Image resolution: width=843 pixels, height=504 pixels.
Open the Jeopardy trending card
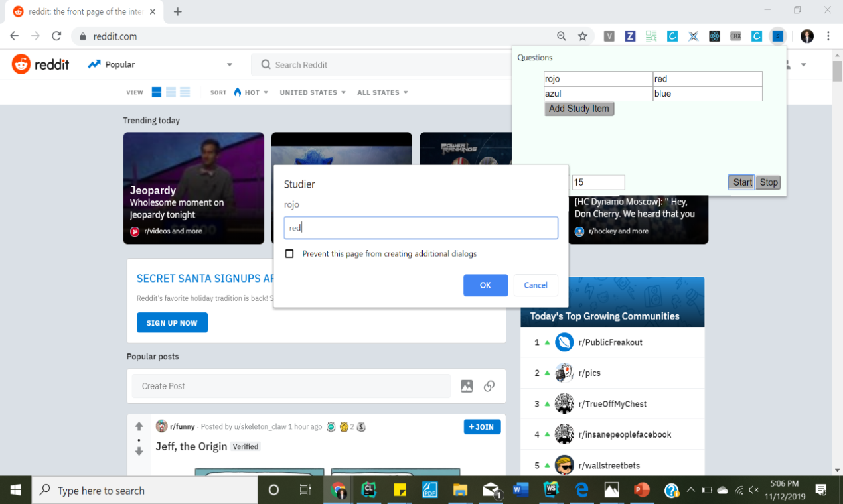click(193, 188)
